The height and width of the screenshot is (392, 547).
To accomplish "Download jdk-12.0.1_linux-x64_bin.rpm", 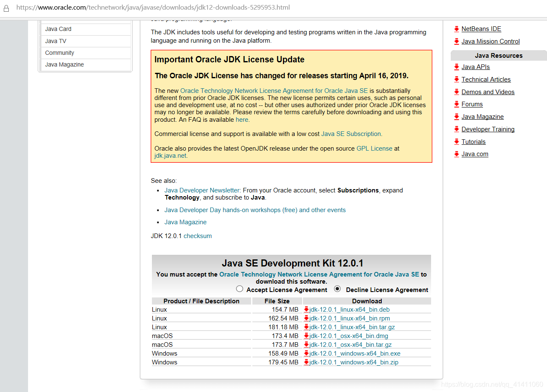I will click(349, 318).
